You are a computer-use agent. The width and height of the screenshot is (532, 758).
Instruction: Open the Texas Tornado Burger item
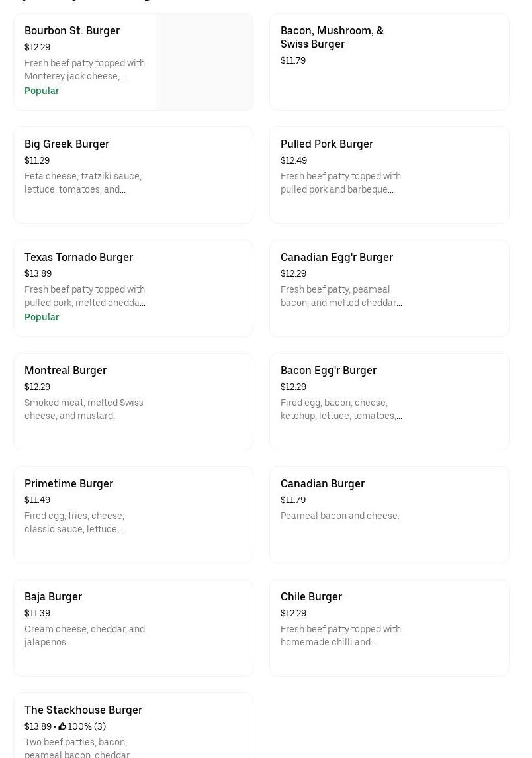133,288
